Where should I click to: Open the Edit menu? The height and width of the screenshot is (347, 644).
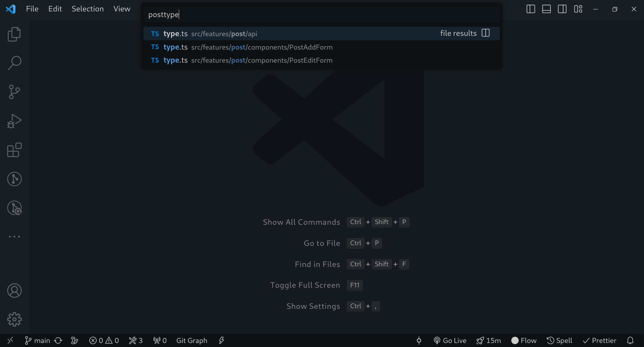(x=55, y=9)
